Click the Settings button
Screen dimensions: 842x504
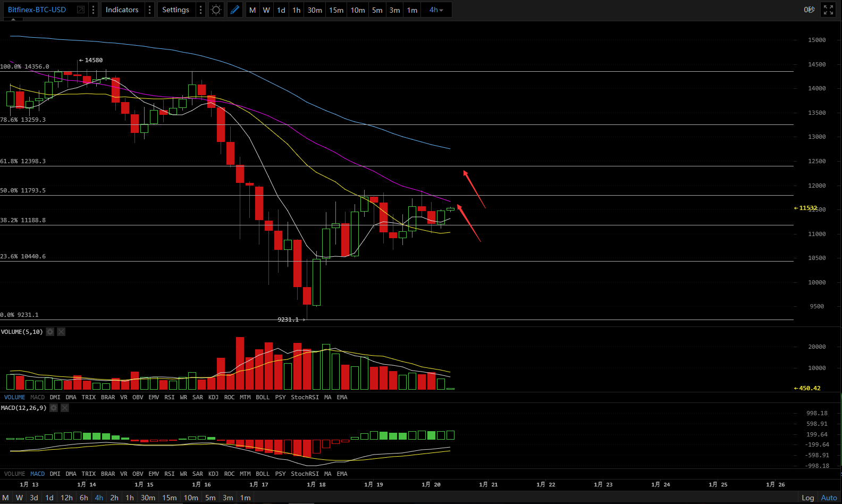pyautogui.click(x=175, y=10)
